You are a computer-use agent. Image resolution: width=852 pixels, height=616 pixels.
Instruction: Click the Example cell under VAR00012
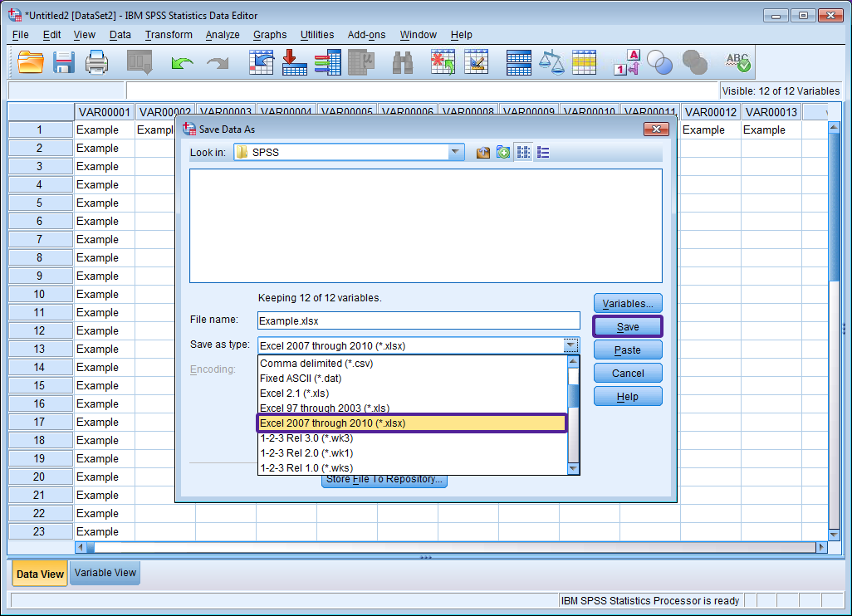[711, 130]
